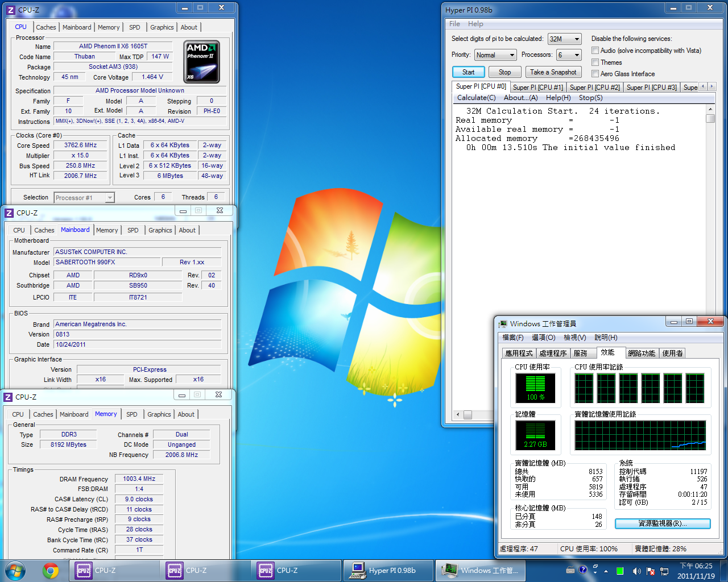Screen dimensions: 728x582
Task: Enable the Audio service checkbox in Hyper PI
Action: click(595, 51)
